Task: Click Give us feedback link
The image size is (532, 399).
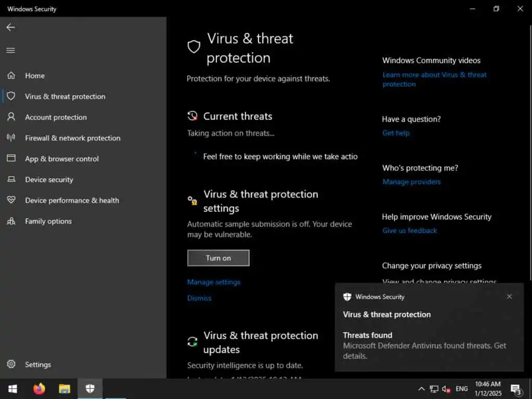Action: click(x=409, y=230)
